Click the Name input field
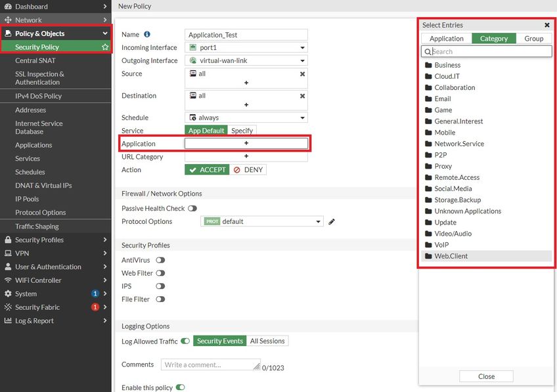Screen dimensions: 557x392 tap(246, 35)
